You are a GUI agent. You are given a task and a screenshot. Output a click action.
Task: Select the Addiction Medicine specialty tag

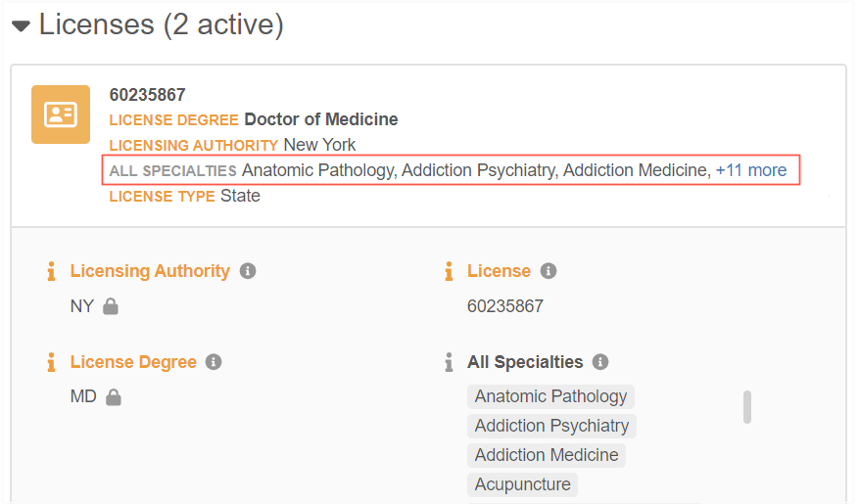coord(547,455)
